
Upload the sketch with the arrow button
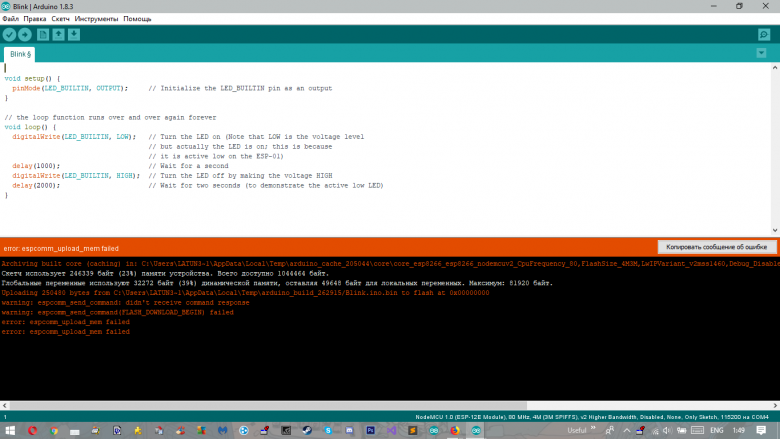24,34
